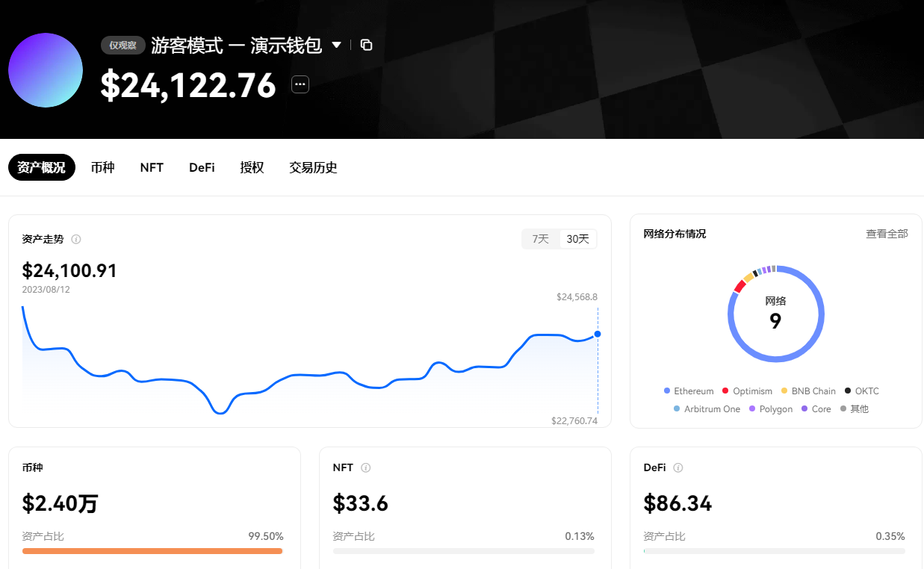924x569 pixels.
Task: Click the date 2023/08/12
Action: click(46, 290)
